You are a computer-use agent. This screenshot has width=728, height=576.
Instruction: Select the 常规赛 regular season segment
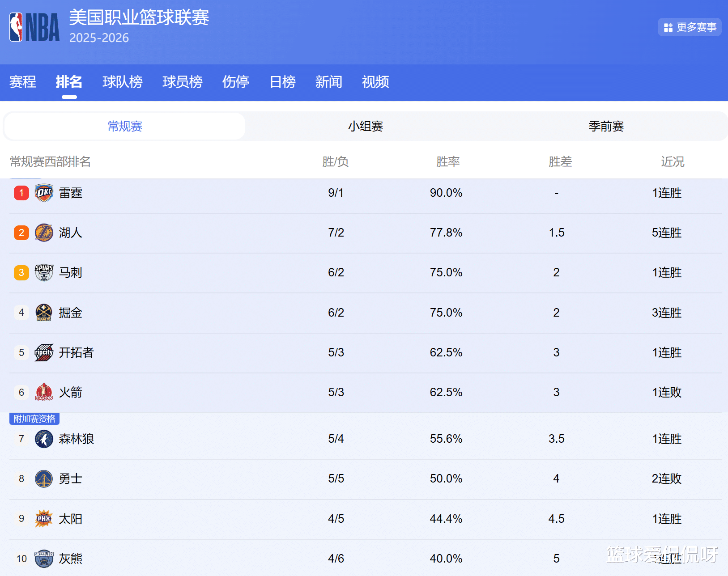click(125, 126)
